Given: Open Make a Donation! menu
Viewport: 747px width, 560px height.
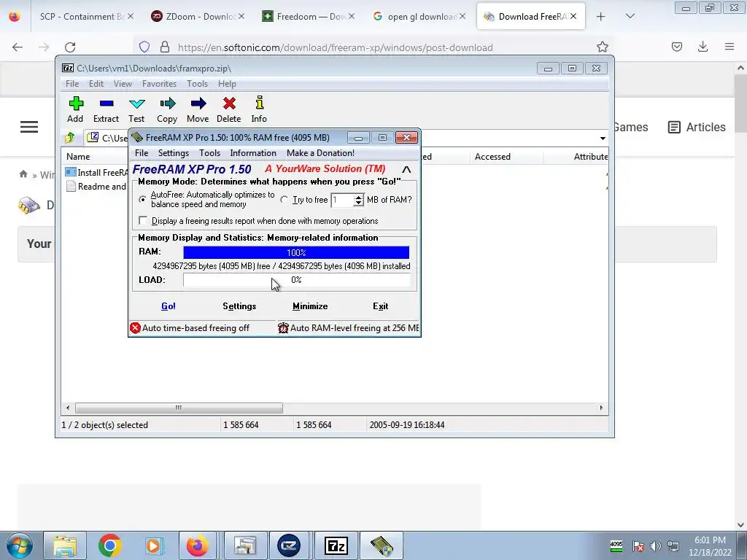Looking at the screenshot, I should coord(321,153).
